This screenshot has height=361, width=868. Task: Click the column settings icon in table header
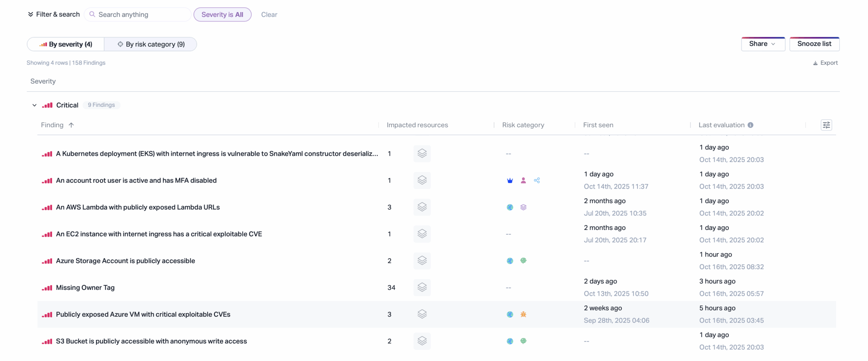click(x=826, y=125)
